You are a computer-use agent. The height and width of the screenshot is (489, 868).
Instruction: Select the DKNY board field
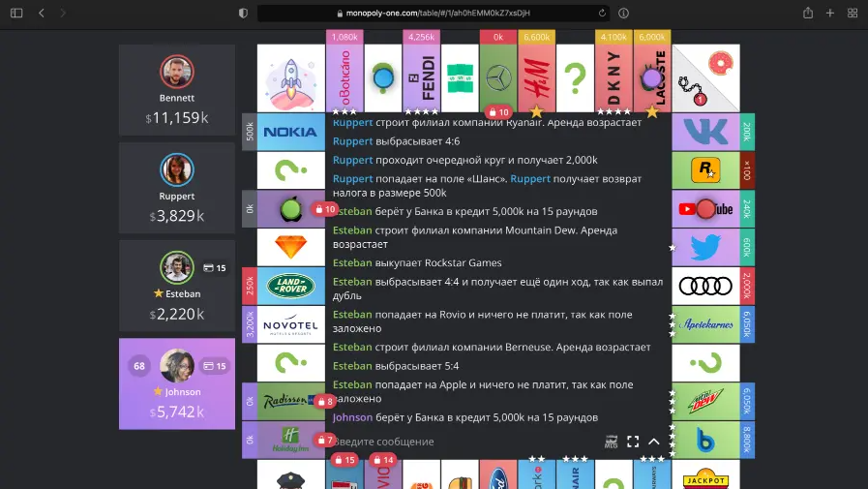click(x=614, y=78)
